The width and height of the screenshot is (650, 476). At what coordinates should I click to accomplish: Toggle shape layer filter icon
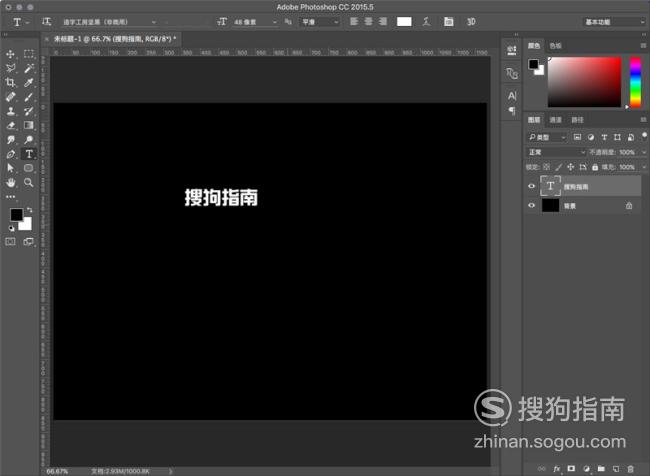[617, 137]
